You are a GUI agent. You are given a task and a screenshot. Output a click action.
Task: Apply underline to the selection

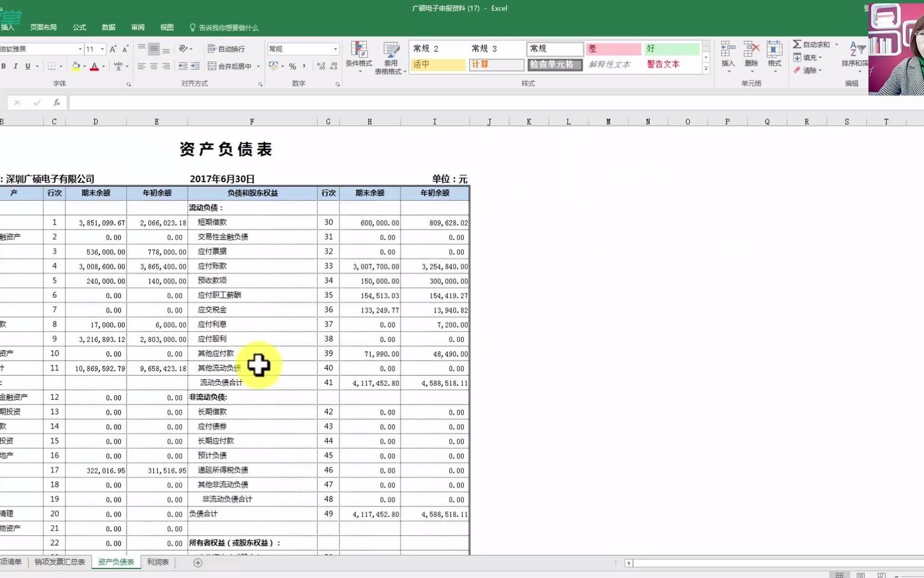tap(27, 66)
